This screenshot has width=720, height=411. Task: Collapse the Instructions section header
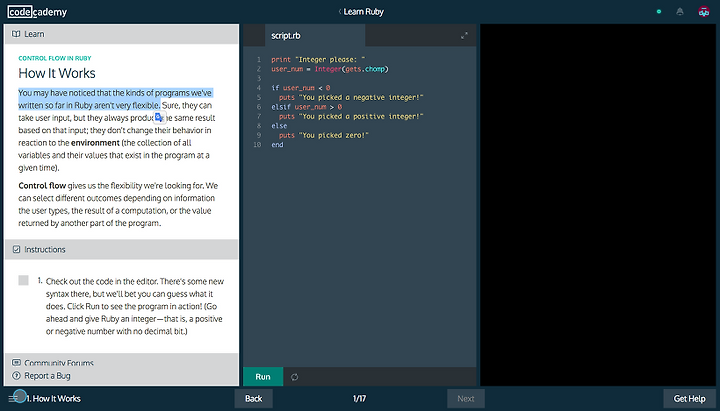click(x=121, y=249)
